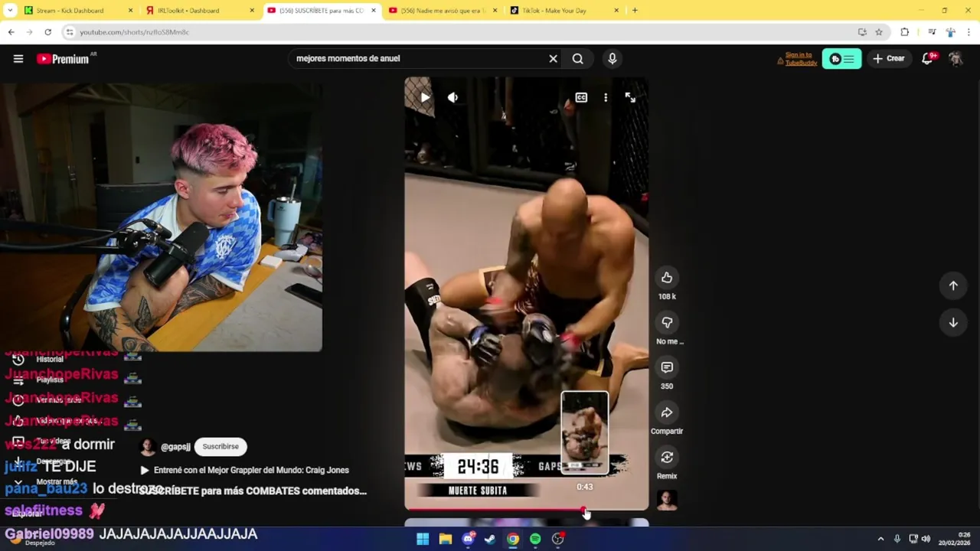Enter fullscreen on the Short
Image resolution: width=980 pixels, height=551 pixels.
[x=630, y=97]
